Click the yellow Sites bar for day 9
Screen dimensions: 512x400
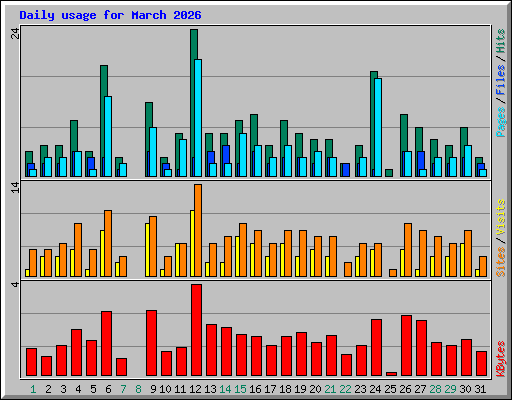(147, 250)
